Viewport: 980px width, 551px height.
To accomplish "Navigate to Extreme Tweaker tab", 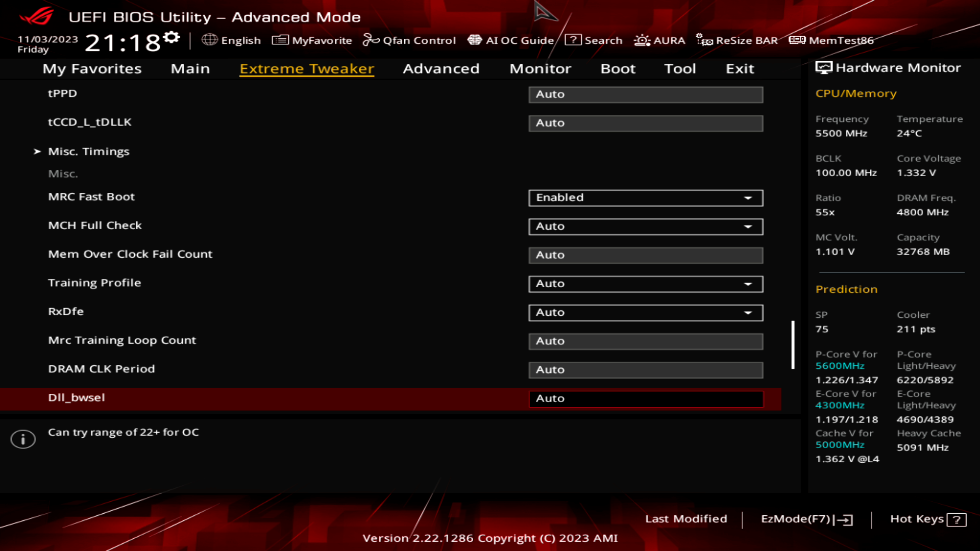I will pyautogui.click(x=307, y=68).
